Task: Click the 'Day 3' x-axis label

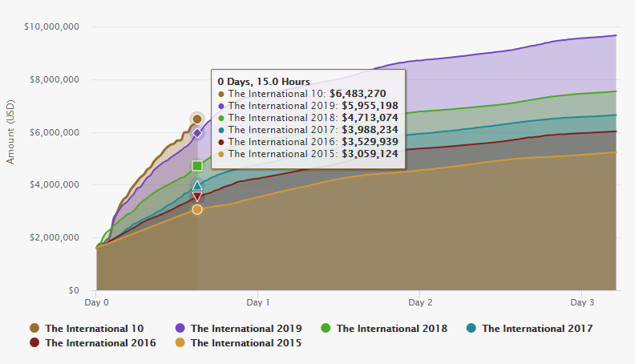Action: click(582, 302)
